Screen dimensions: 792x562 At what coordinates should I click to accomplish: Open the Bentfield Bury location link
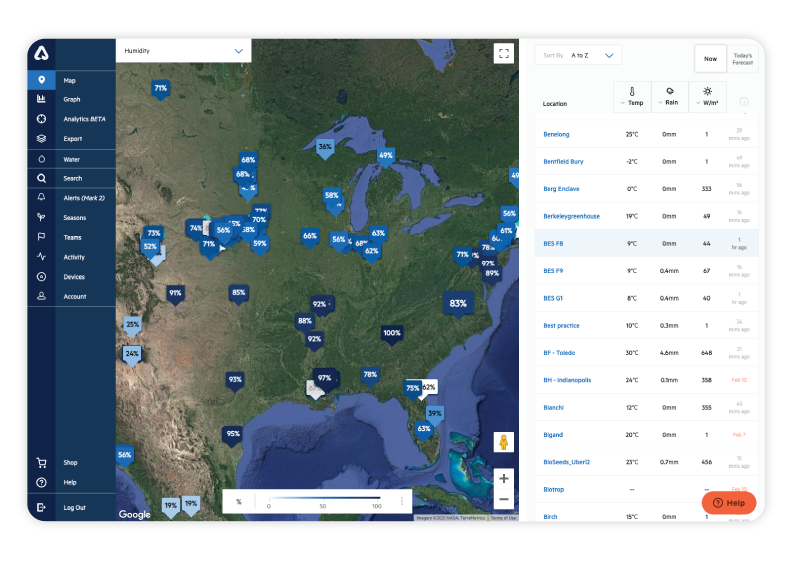563,162
